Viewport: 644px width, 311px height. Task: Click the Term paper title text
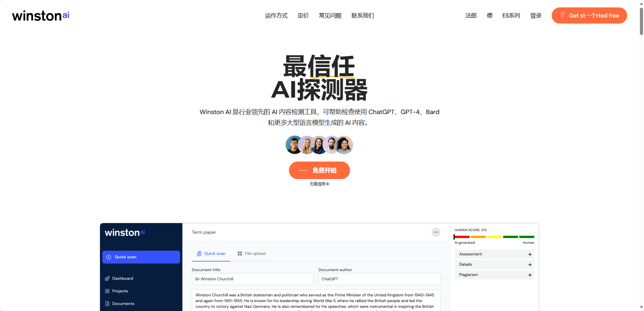click(204, 232)
